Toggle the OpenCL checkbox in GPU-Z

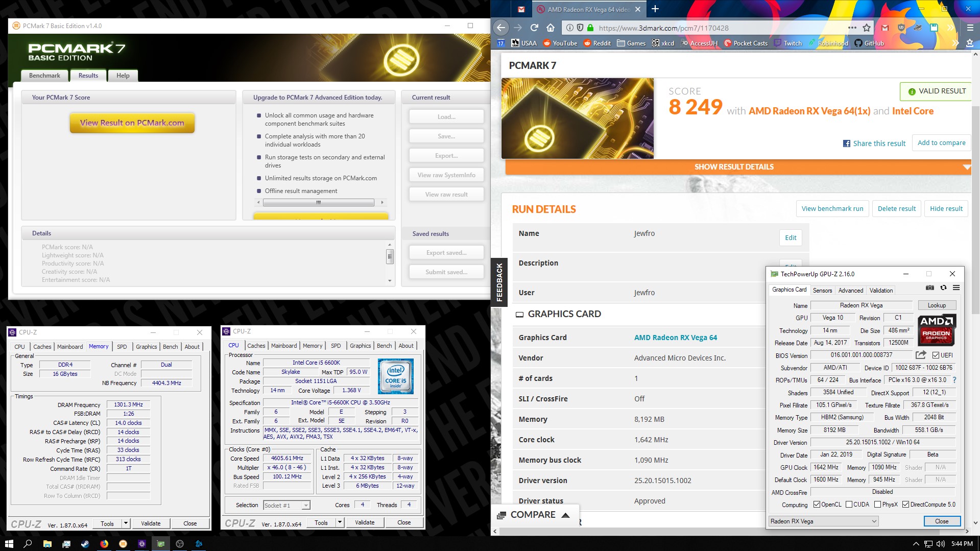(817, 505)
